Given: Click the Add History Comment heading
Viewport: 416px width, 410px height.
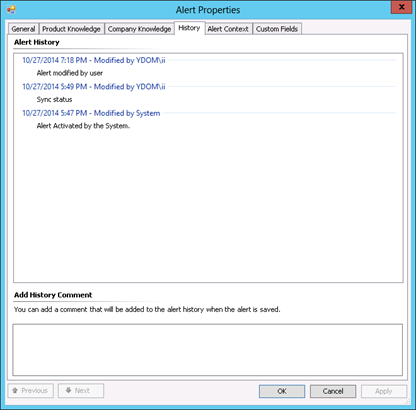Looking at the screenshot, I should pyautogui.click(x=53, y=295).
